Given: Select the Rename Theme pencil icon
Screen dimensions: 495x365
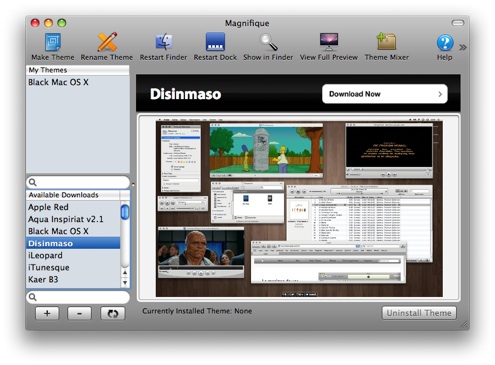Looking at the screenshot, I should point(107,42).
